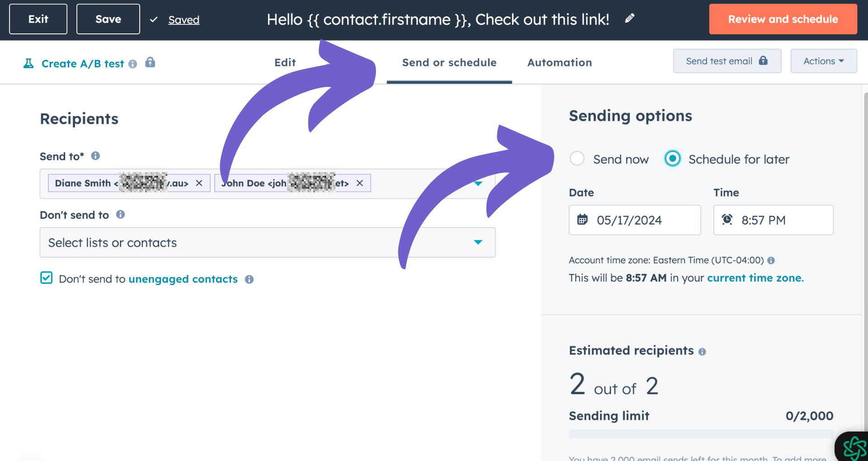This screenshot has width=868, height=461.
Task: Uncheck Don't send to unengaged contacts
Action: pyautogui.click(x=46, y=278)
